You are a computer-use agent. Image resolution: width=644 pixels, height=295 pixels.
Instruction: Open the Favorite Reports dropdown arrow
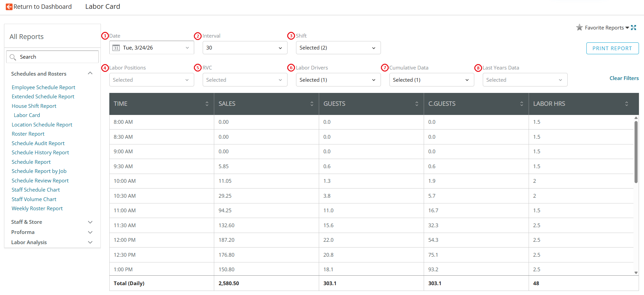(x=627, y=28)
